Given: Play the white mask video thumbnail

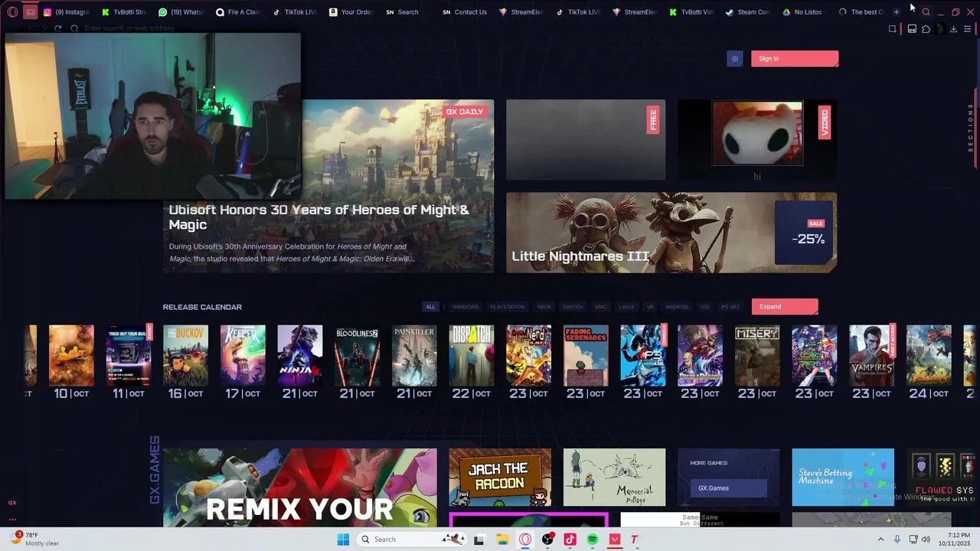Looking at the screenshot, I should pos(757,133).
